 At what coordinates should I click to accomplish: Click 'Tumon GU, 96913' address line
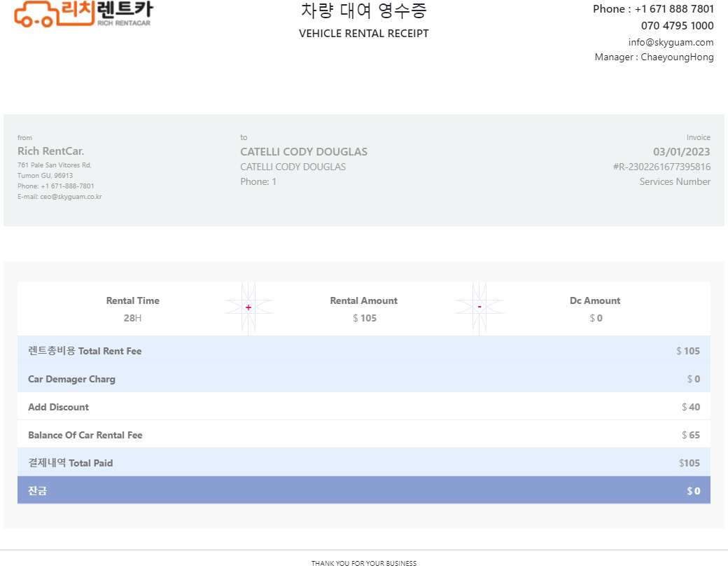(45, 176)
